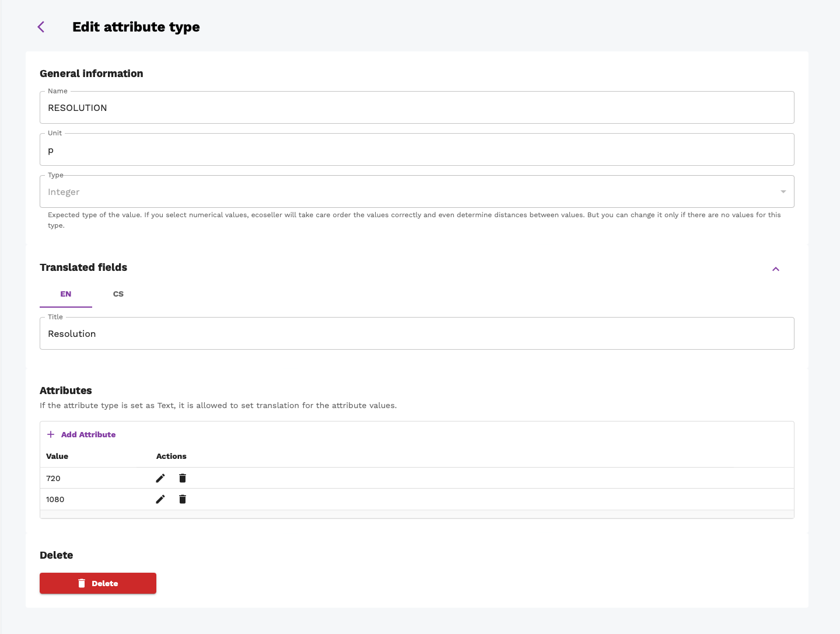840x634 pixels.
Task: Delete the 720 attribute value
Action: pos(183,478)
